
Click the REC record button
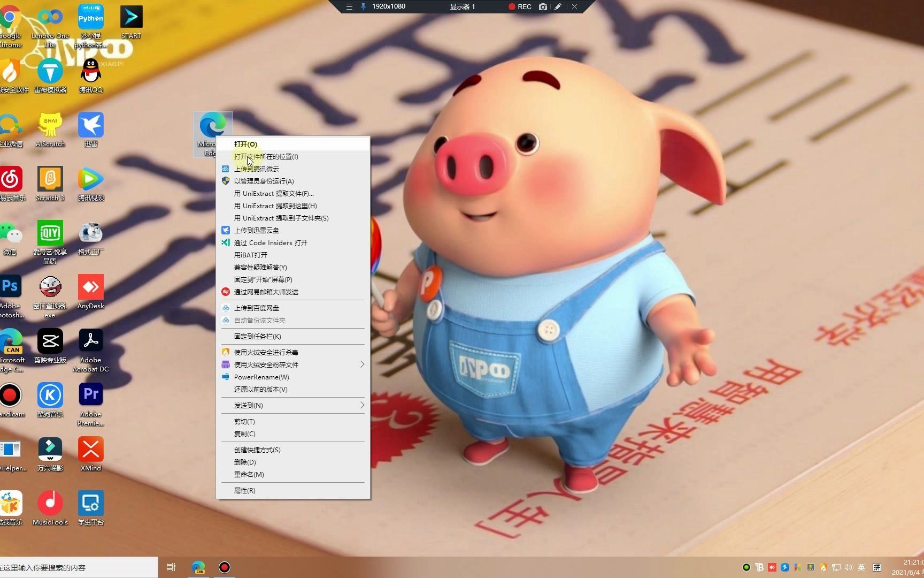pyautogui.click(x=520, y=6)
